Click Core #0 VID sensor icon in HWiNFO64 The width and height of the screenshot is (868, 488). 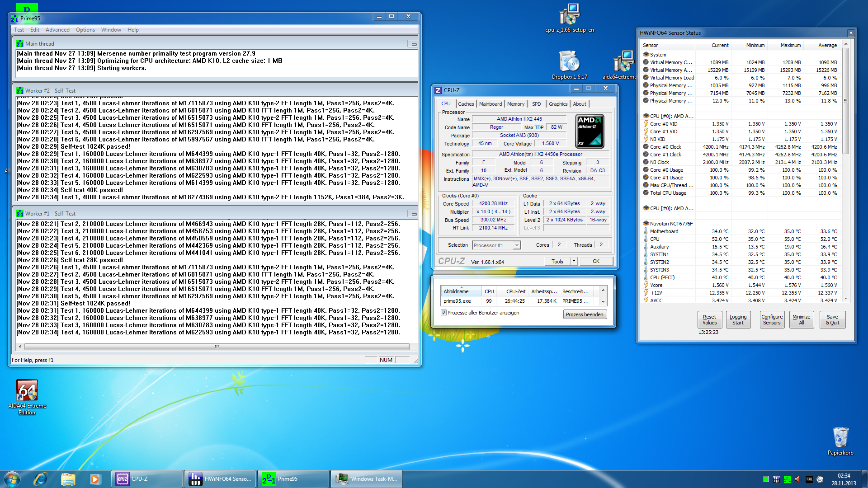click(646, 124)
